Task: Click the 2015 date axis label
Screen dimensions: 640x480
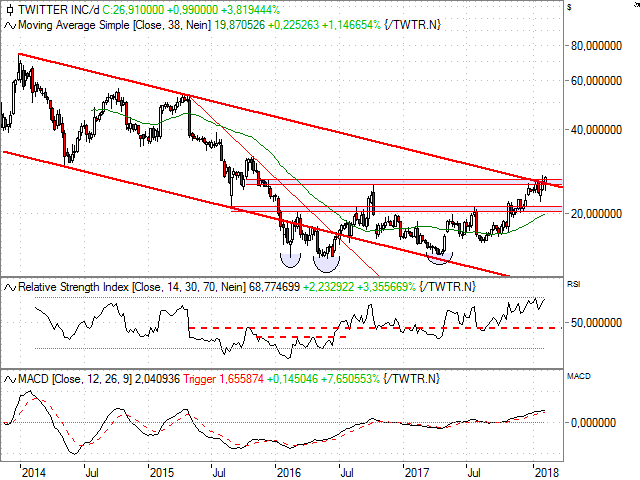Action: [x=162, y=473]
